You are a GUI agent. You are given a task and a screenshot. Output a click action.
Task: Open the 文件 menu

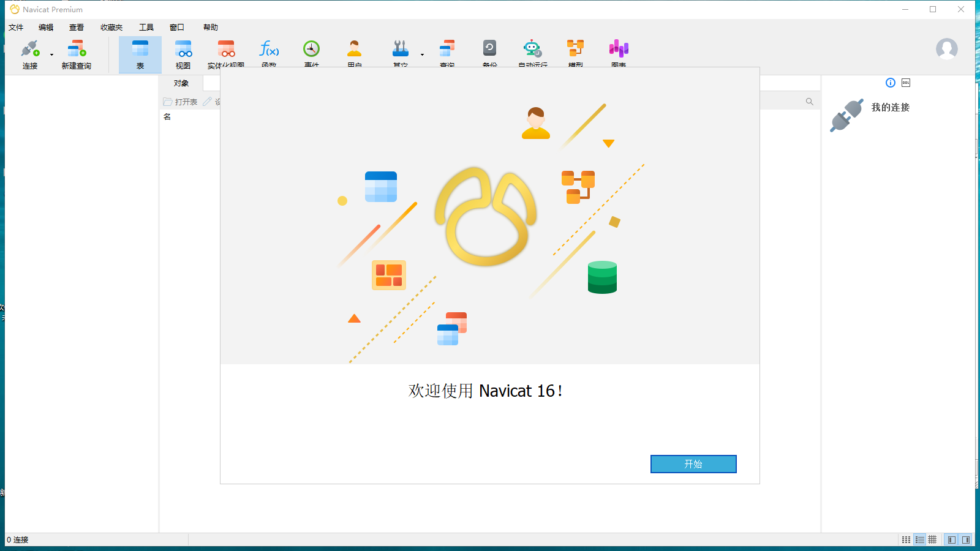pyautogui.click(x=16, y=28)
